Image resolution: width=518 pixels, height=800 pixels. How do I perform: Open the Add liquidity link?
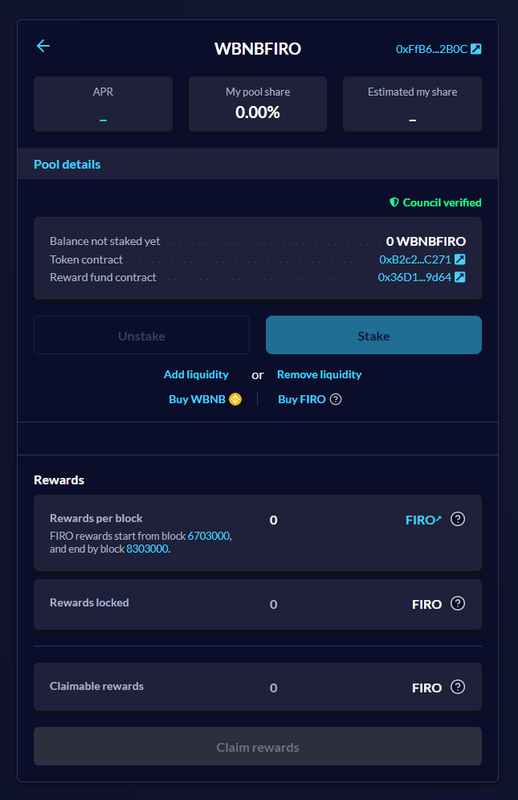pos(196,374)
